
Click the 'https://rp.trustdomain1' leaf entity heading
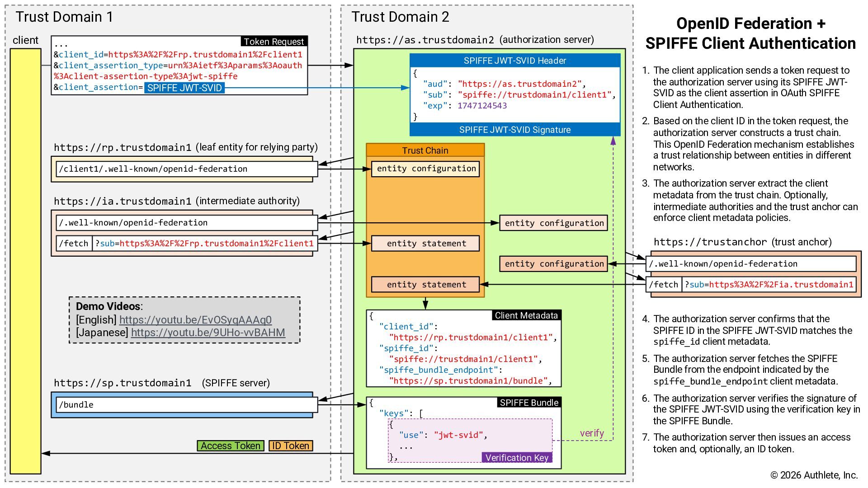(x=186, y=147)
